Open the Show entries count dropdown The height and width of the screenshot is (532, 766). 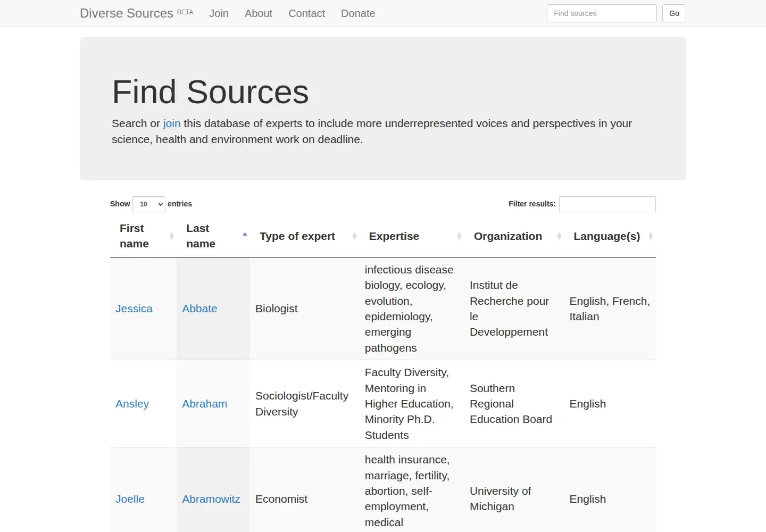click(x=148, y=204)
